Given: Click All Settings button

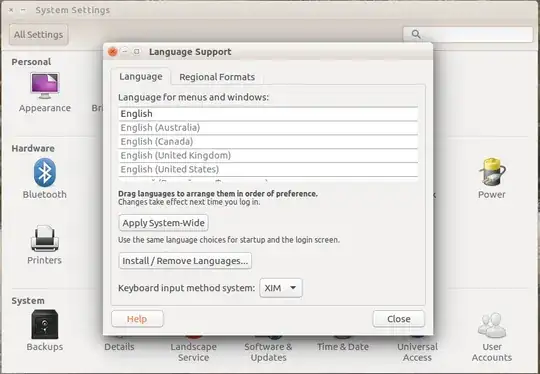Looking at the screenshot, I should point(39,34).
